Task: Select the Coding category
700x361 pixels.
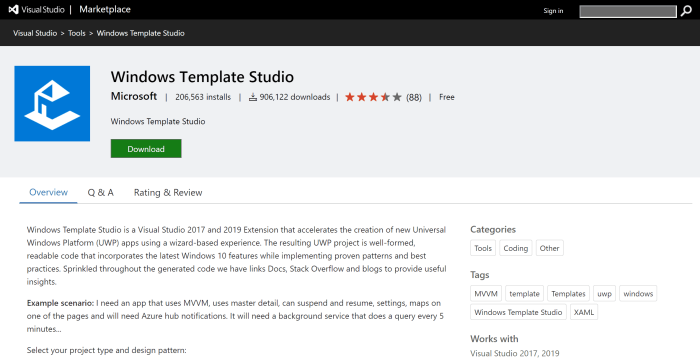Action: coord(516,248)
